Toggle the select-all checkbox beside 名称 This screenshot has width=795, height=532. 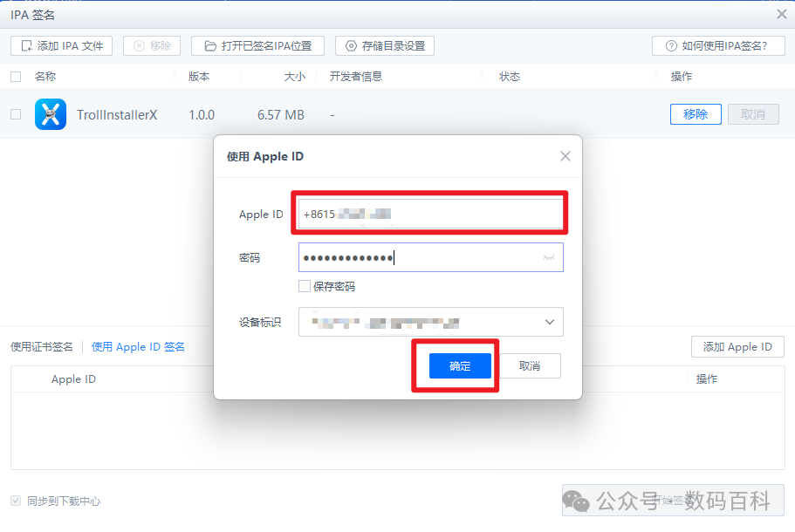[x=17, y=77]
